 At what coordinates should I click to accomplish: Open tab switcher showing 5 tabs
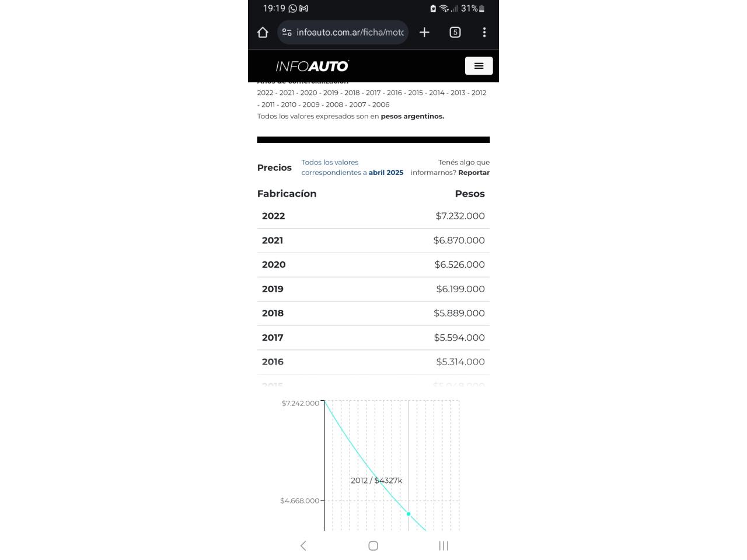point(455,32)
